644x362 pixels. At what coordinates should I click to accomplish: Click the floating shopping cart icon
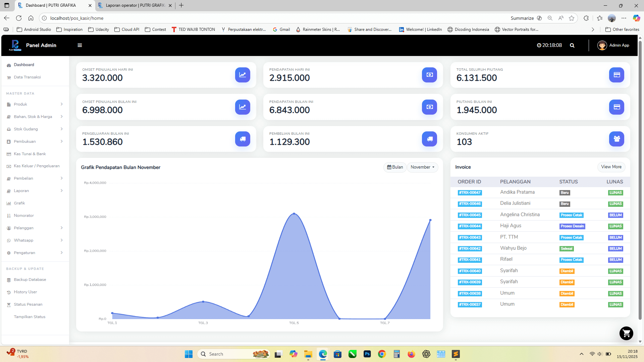pos(626,333)
